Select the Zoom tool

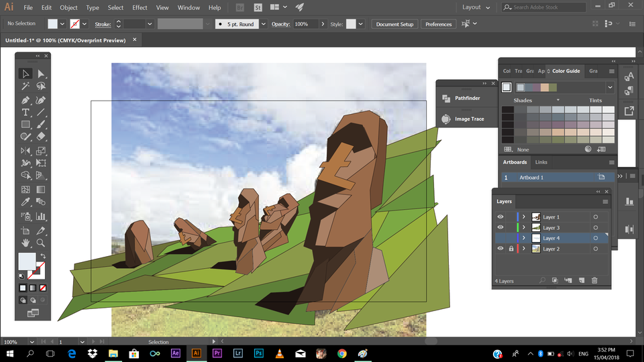(x=41, y=243)
